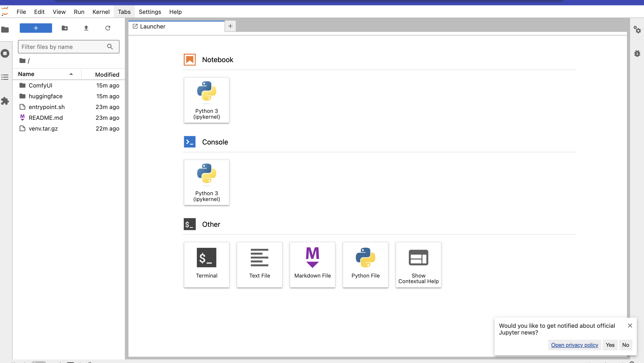The height and width of the screenshot is (363, 644).
Task: Open the Extension Manager puzzle icon
Action: coord(5,101)
